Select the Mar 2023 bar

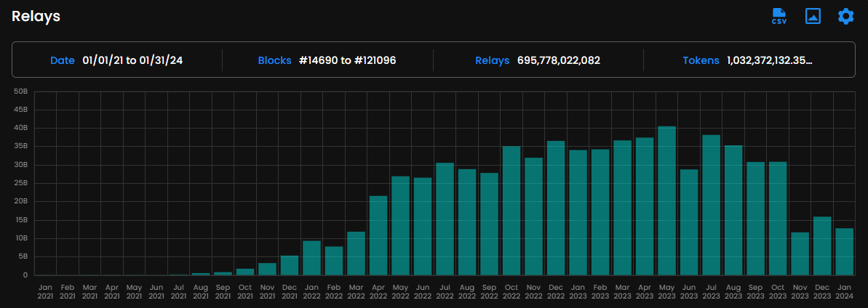coord(622,208)
